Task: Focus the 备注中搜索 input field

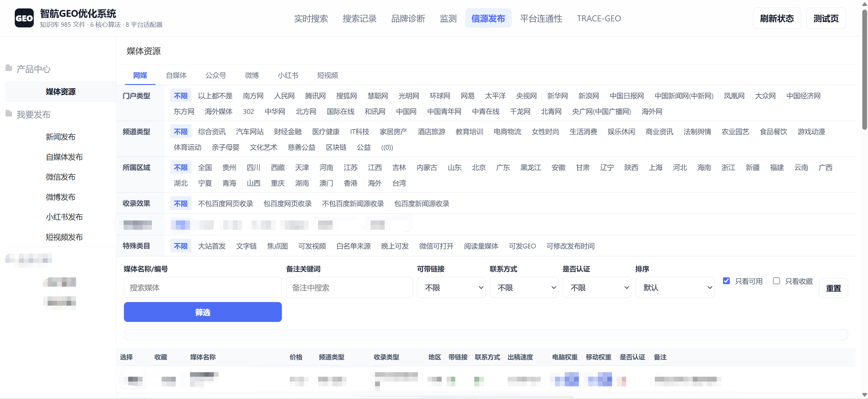Action: pyautogui.click(x=349, y=287)
